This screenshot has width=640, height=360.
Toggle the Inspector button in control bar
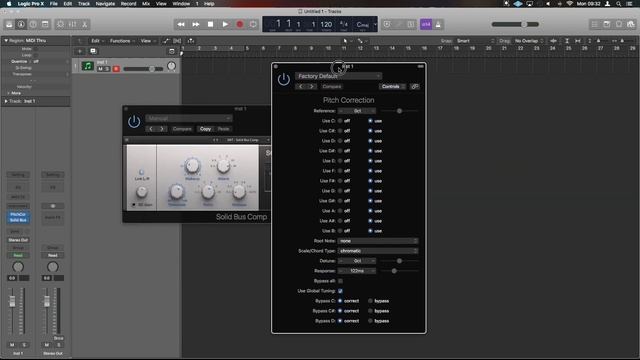(21, 24)
